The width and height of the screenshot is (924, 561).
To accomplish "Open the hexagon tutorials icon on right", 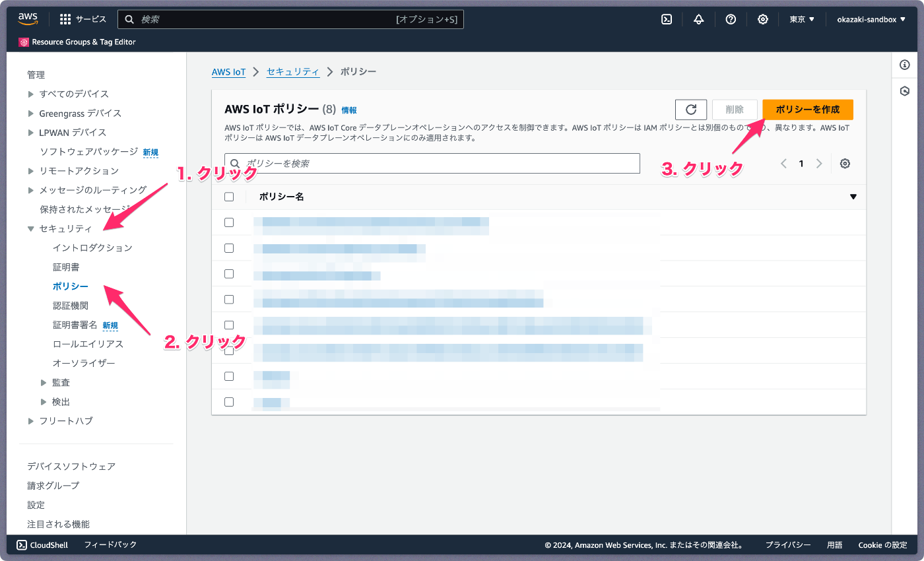I will [905, 91].
